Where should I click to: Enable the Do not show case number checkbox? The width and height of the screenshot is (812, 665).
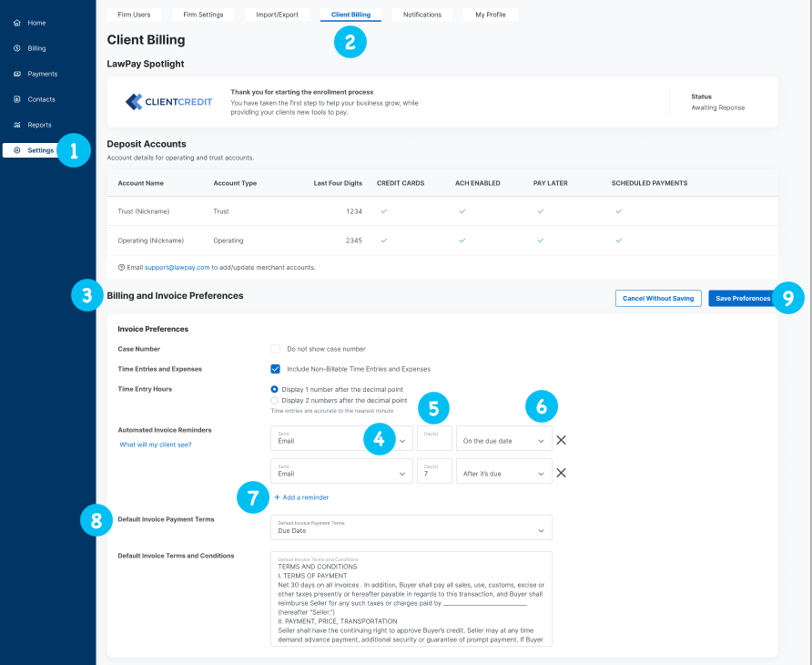[276, 348]
